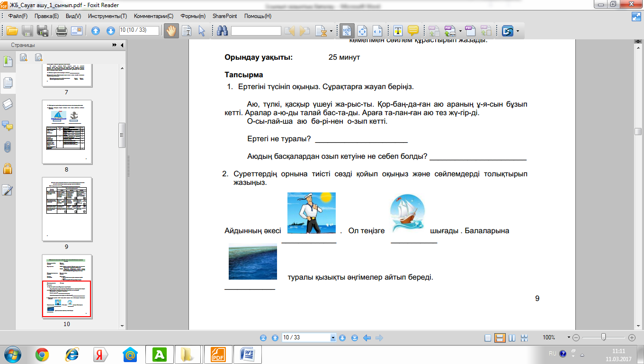
Task: Open the Security padlock panel
Action: coord(8,168)
